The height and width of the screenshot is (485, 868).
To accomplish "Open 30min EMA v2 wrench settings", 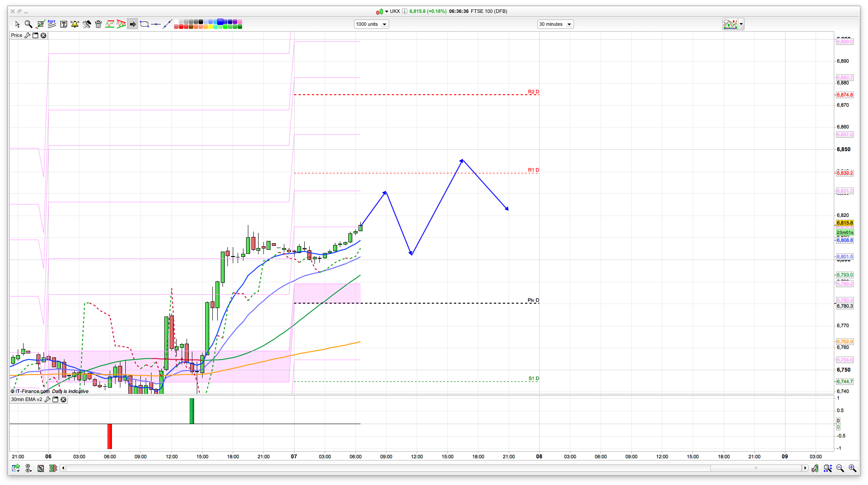I will coord(47,400).
